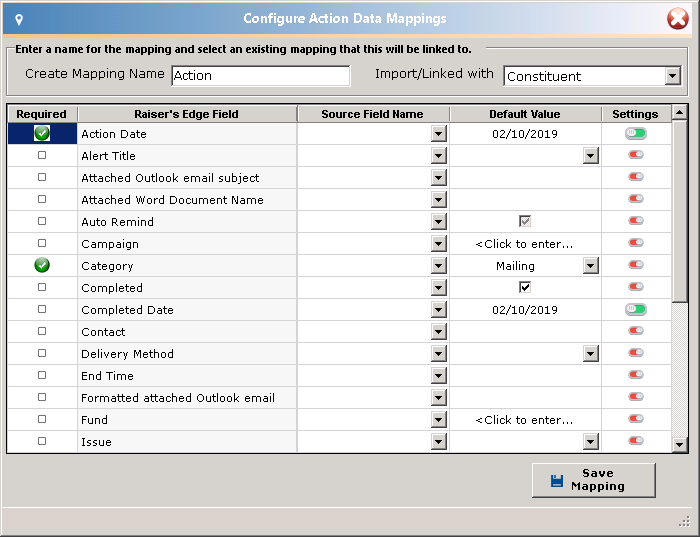Check the Required box for Alert Title
This screenshot has height=537, width=700.
[42, 155]
